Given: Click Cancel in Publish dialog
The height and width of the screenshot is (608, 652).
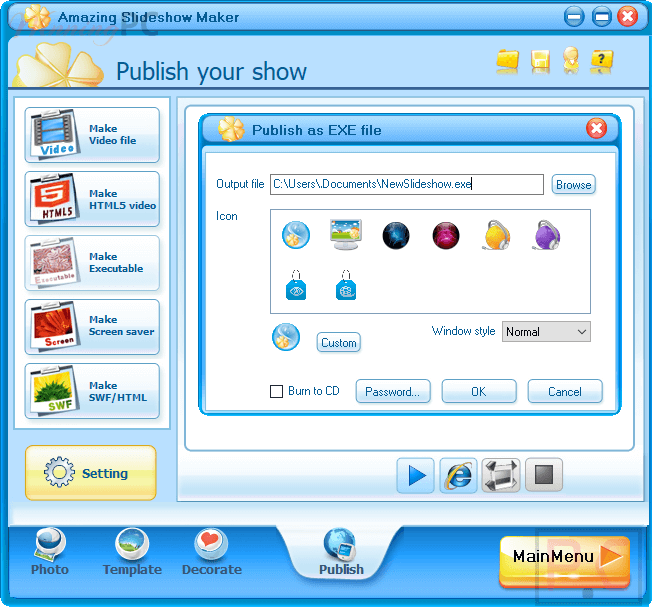Looking at the screenshot, I should [x=565, y=391].
